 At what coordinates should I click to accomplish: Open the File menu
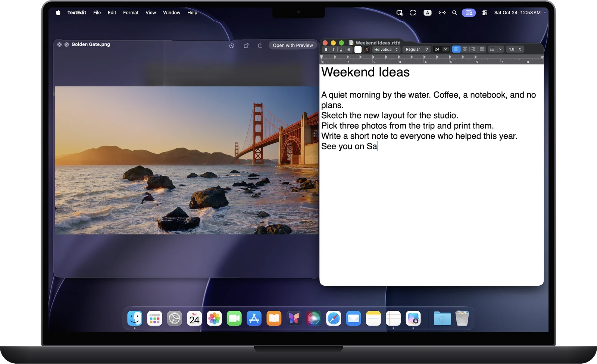pos(97,13)
